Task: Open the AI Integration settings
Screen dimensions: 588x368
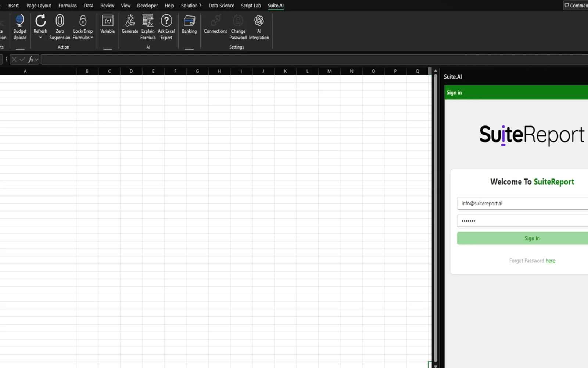Action: [x=259, y=27]
